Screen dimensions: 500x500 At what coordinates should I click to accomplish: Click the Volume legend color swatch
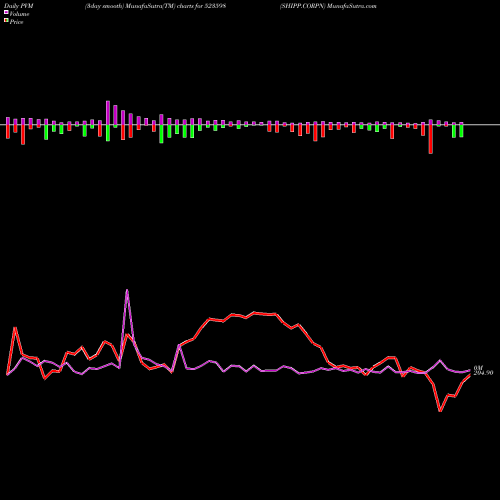point(6,13)
